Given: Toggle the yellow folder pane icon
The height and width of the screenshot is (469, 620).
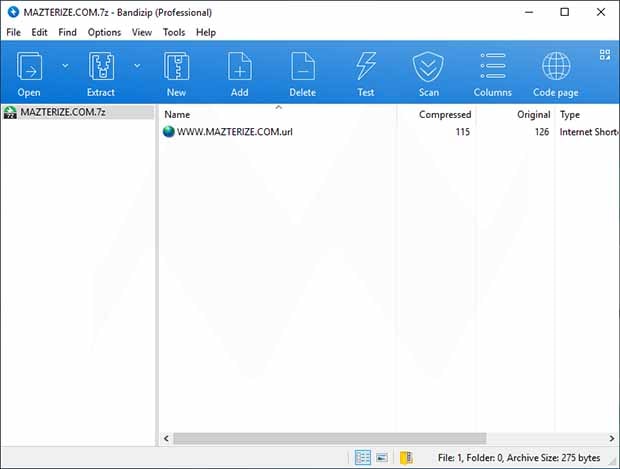Looking at the screenshot, I should (x=406, y=458).
